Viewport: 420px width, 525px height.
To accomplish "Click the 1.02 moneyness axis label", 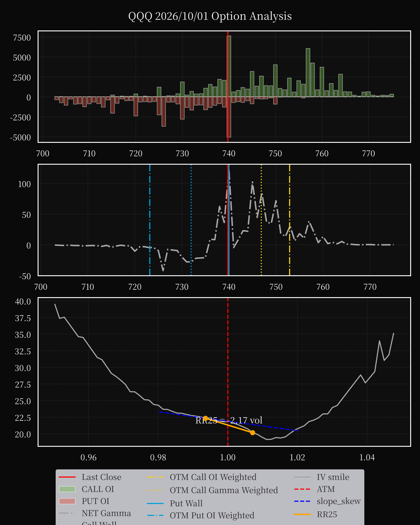I will point(297,457).
